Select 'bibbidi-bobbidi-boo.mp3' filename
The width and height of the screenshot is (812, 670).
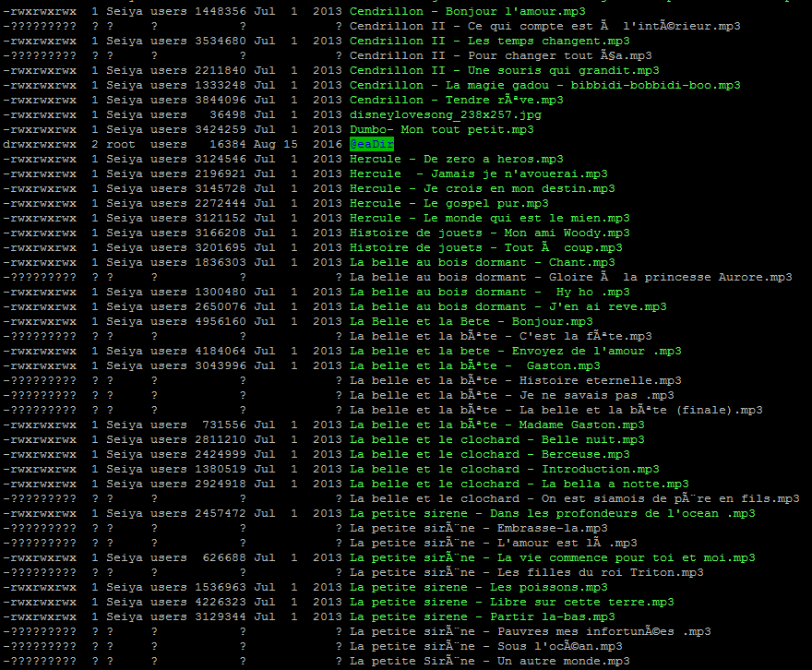[656, 86]
